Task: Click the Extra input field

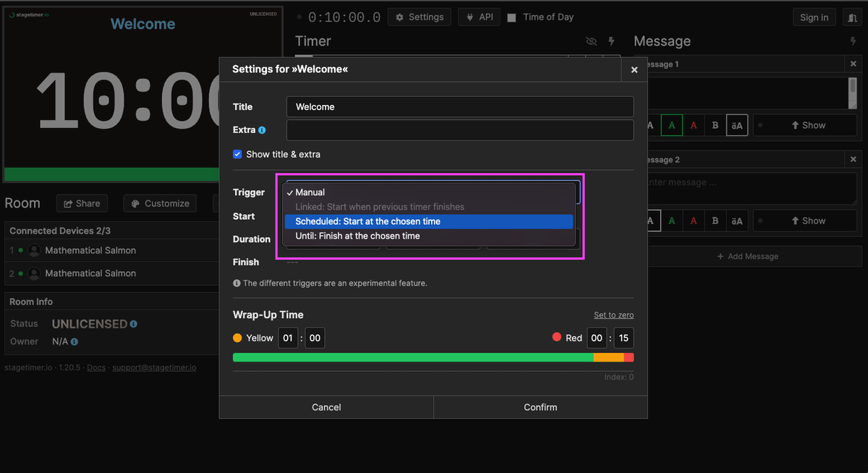Action: point(460,129)
